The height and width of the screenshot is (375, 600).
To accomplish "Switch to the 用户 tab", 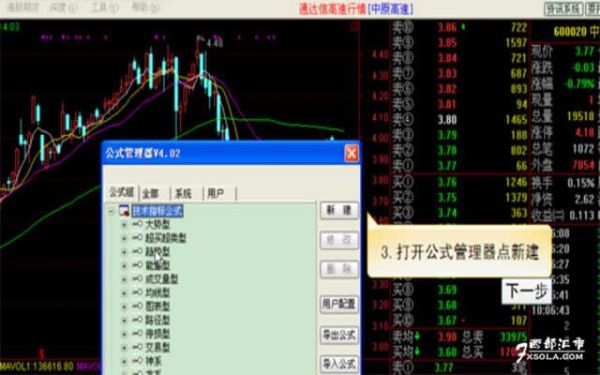I will [x=215, y=194].
